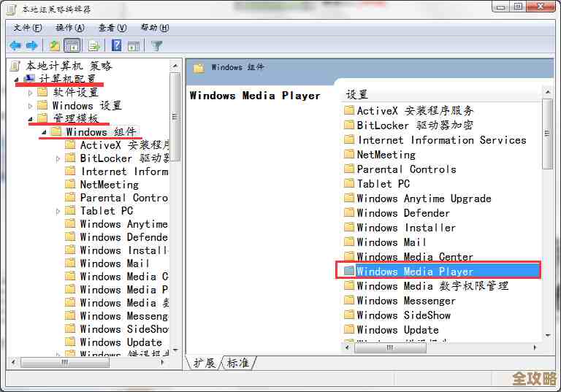
Task: Select Internet Information Services in right list
Action: [442, 140]
